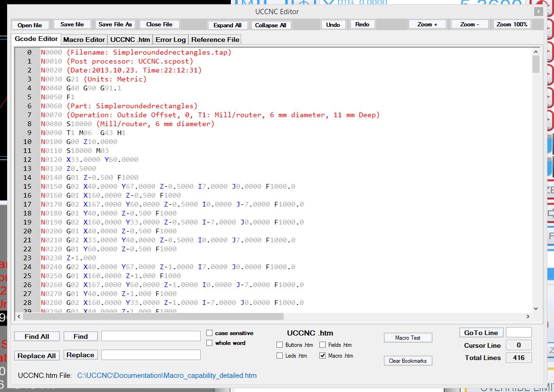Image resolution: width=554 pixels, height=392 pixels.
Task: Redo the last undone edit
Action: [362, 24]
